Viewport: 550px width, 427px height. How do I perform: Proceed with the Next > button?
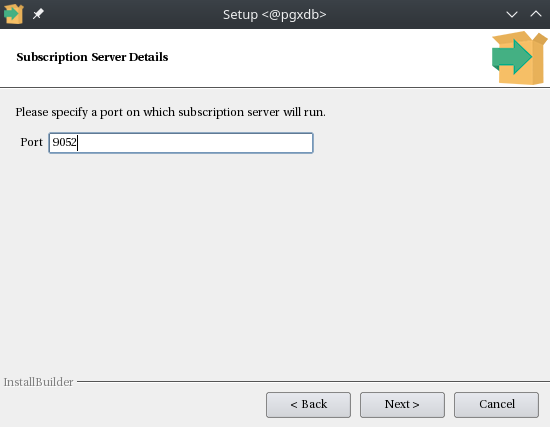(402, 405)
